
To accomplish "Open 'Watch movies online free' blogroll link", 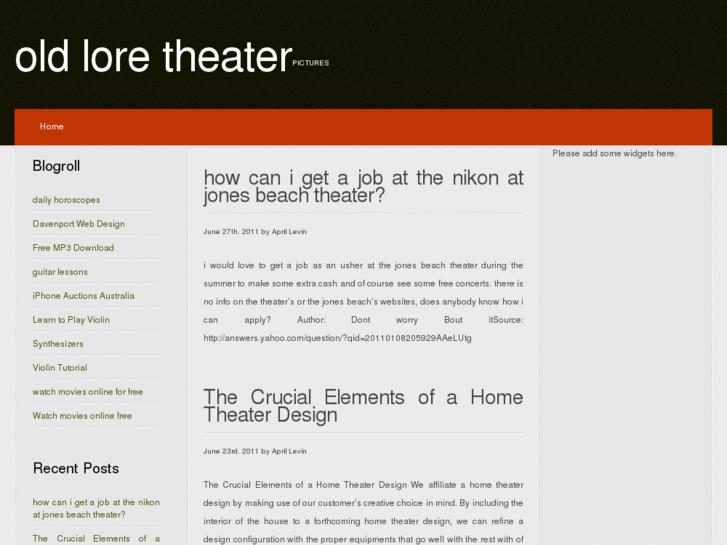I will pos(82,416).
